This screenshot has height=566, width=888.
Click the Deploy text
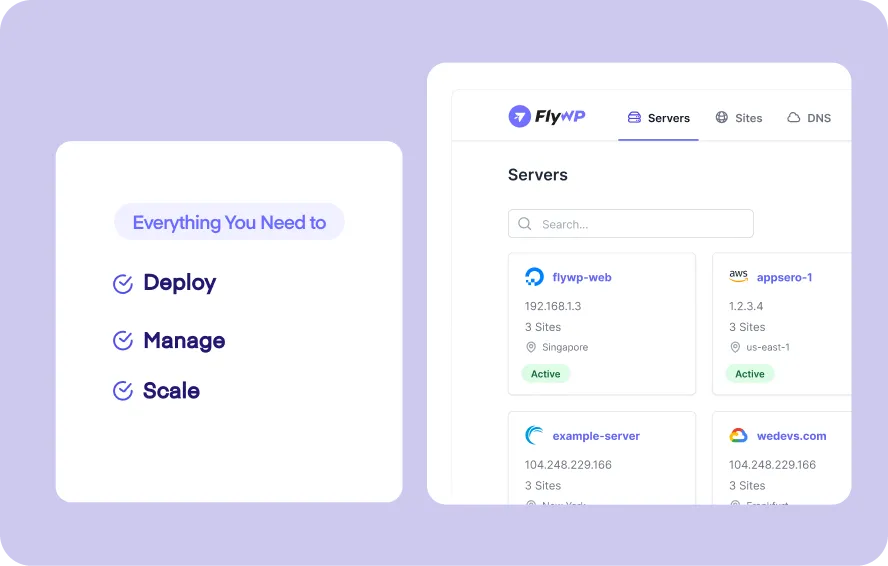(x=180, y=283)
